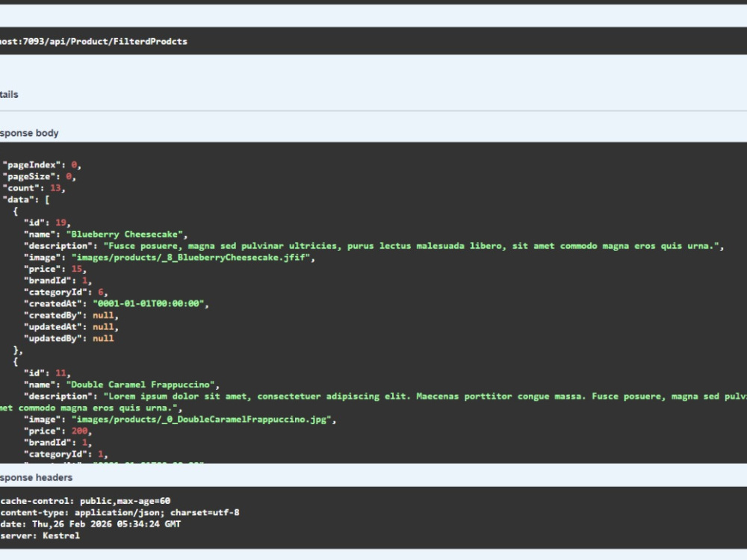Click the "createdBy": null line
Screen dimensions: 747x560
point(71,315)
